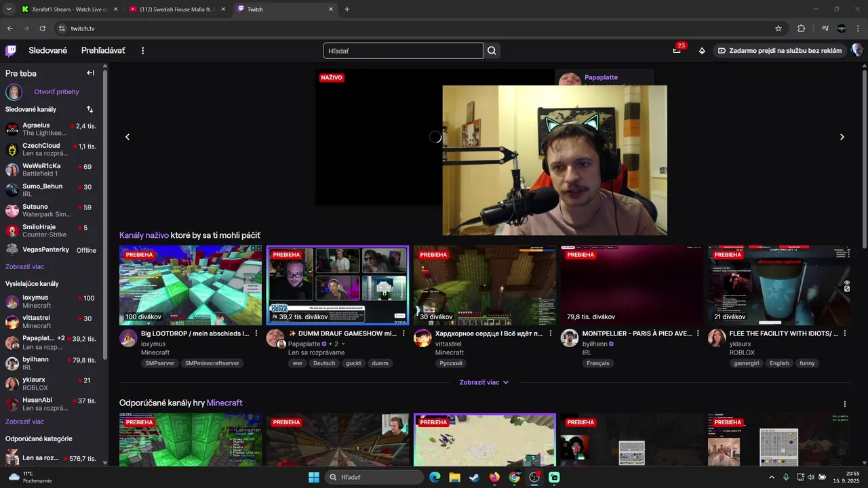Go to next carousel stream
Image resolution: width=868 pixels, height=488 pixels.
click(842, 137)
